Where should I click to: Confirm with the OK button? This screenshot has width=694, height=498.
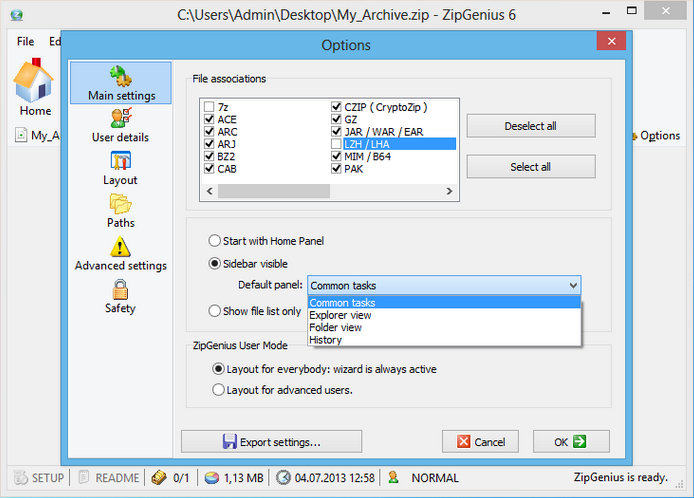[x=571, y=442]
